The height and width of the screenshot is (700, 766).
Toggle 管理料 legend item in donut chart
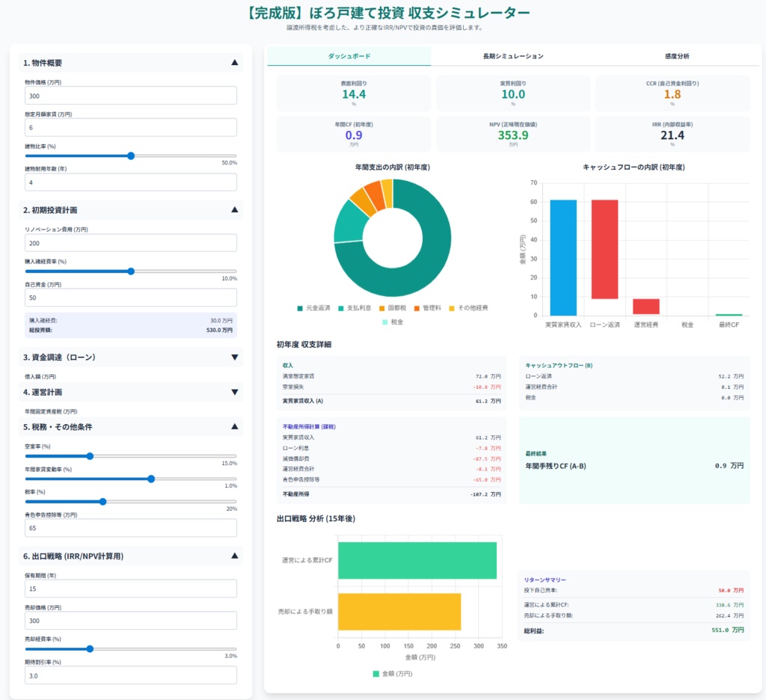pyautogui.click(x=427, y=308)
